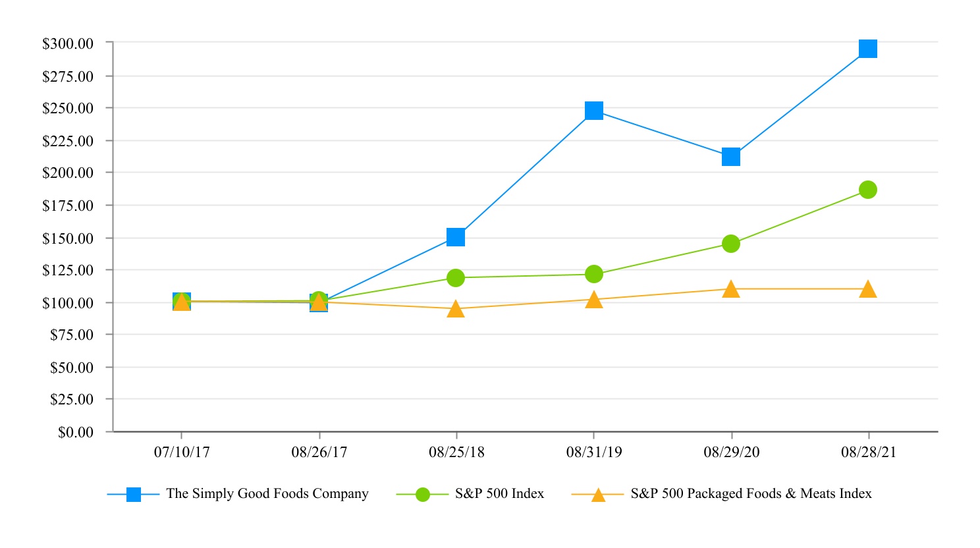Click the 07/10/17 x-axis date label
Screen dimensions: 980x548
182,452
